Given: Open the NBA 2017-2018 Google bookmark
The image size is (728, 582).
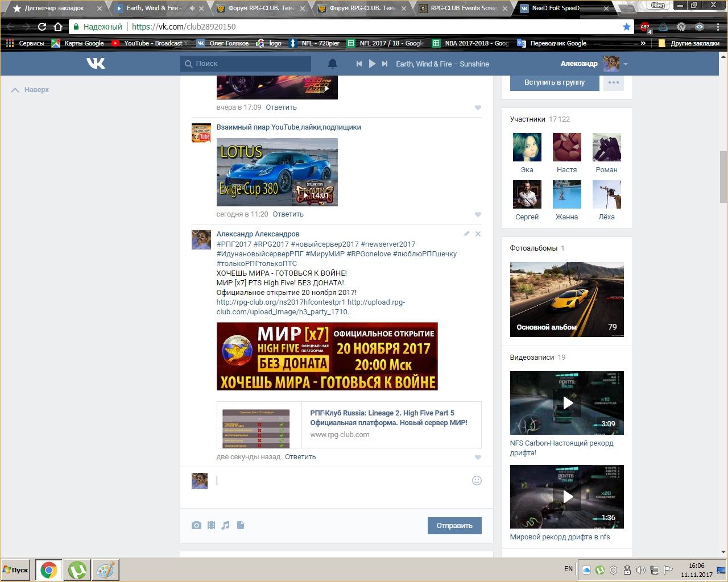Looking at the screenshot, I should pos(471,43).
